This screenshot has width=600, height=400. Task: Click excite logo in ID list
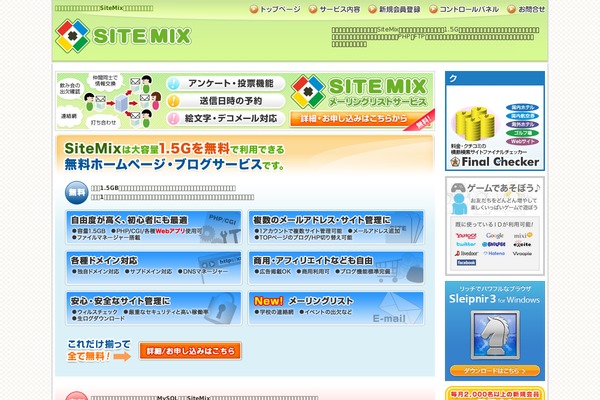tap(522, 244)
